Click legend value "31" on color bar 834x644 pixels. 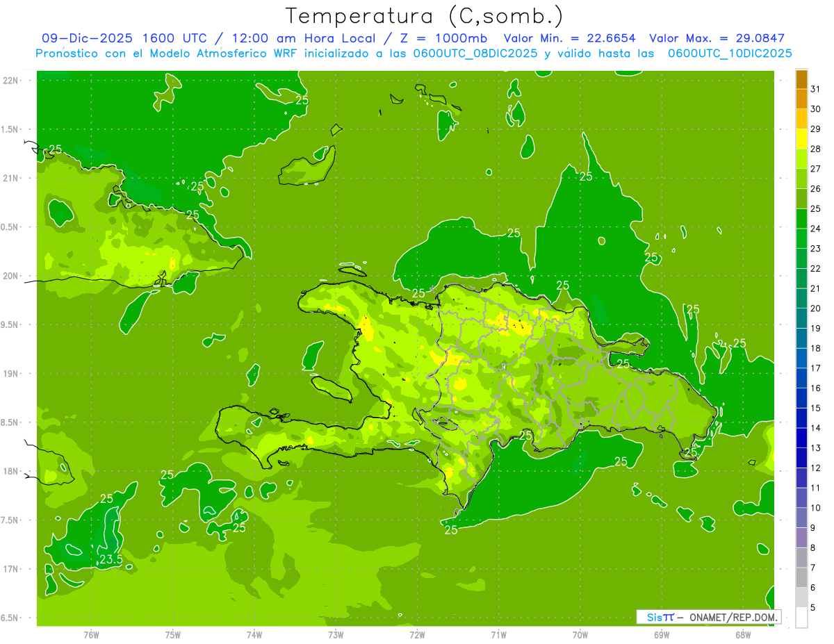[x=816, y=89]
